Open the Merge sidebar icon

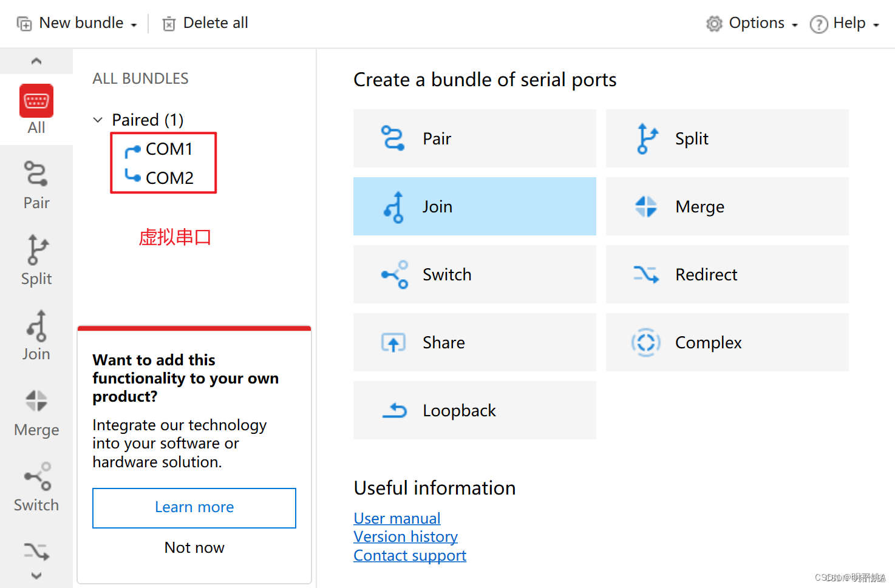pos(36,401)
